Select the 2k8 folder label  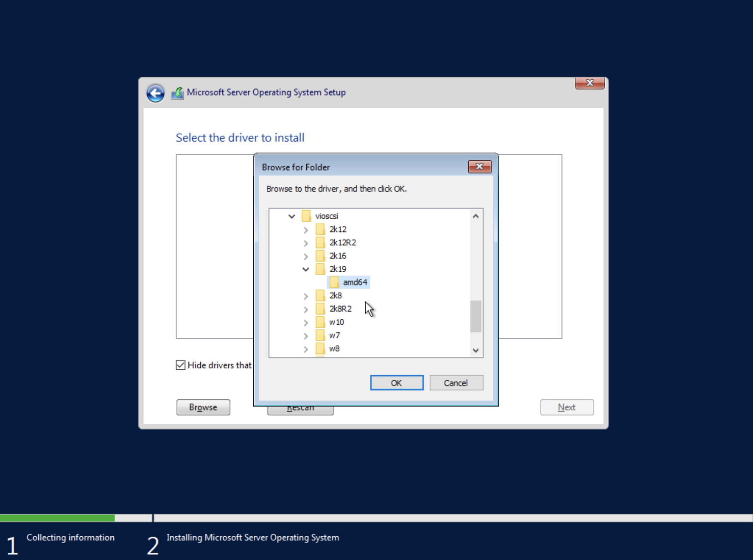(335, 296)
